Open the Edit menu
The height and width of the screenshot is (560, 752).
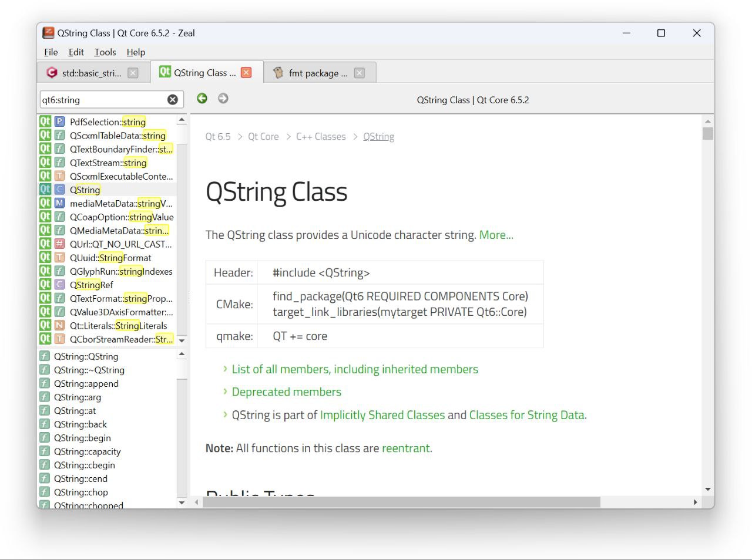(76, 52)
